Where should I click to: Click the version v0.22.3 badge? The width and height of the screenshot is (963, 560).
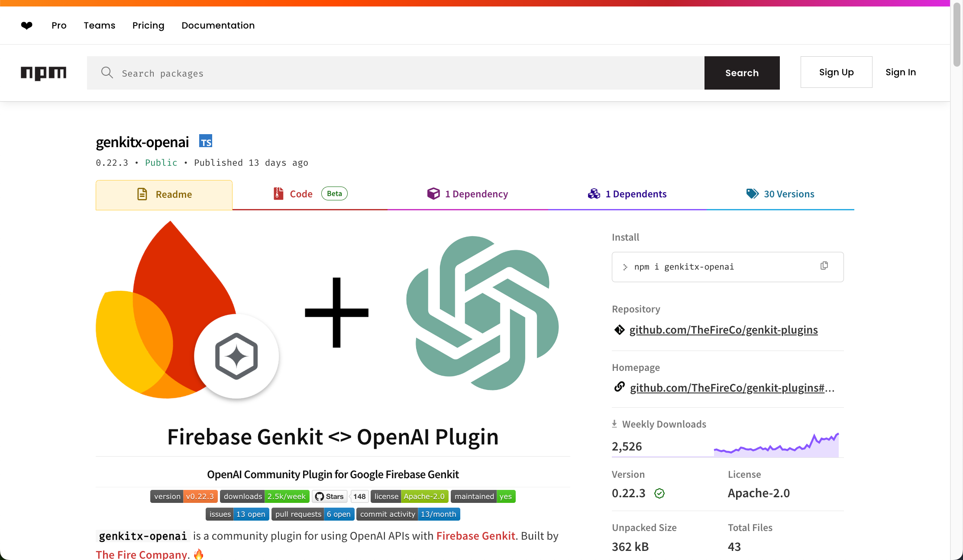coord(184,496)
